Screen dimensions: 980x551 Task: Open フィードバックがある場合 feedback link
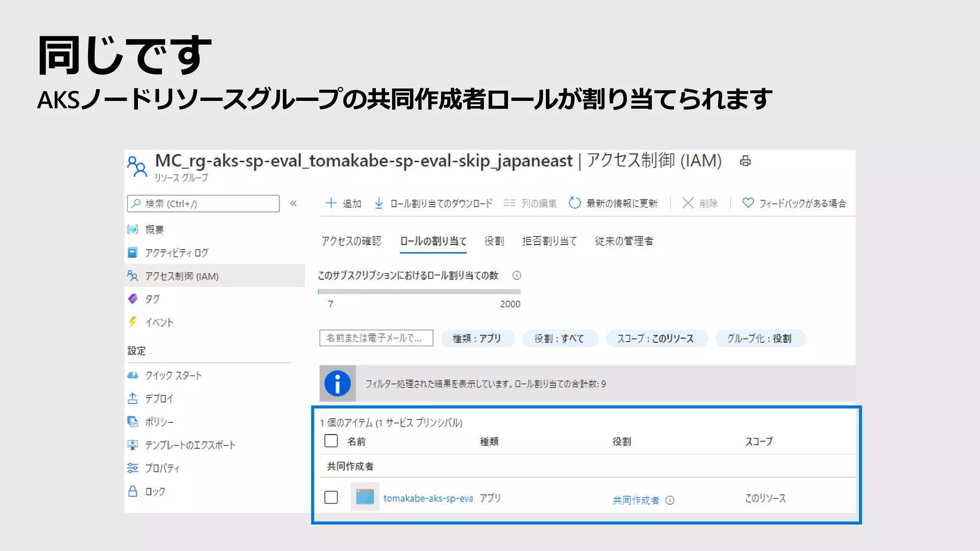coord(794,203)
